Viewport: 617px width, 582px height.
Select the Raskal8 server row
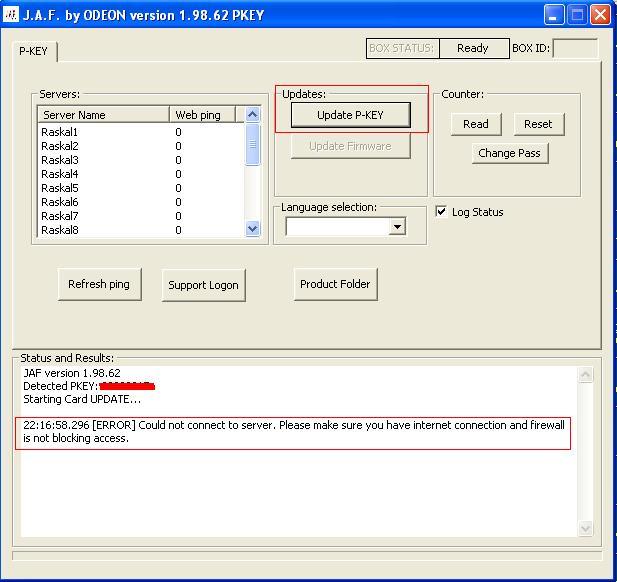coord(141,230)
